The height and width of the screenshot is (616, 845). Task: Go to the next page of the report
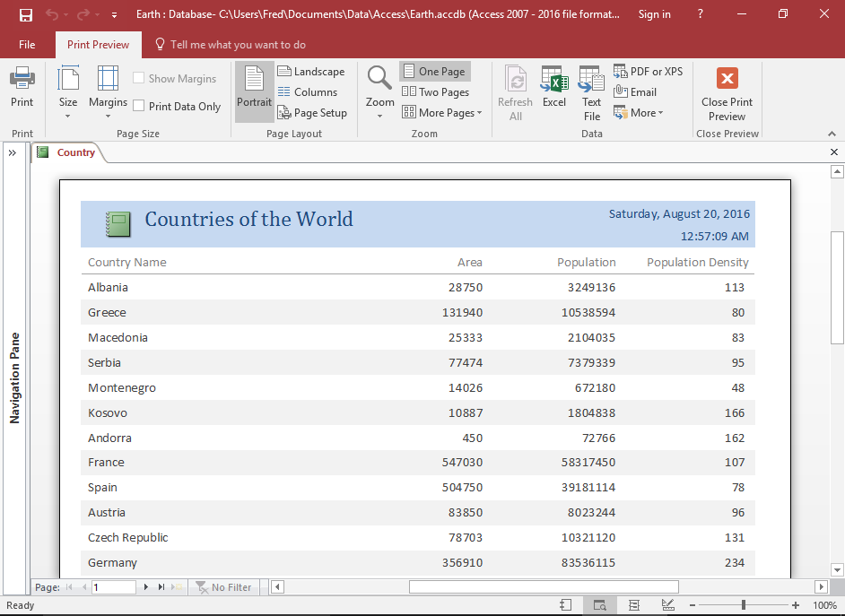[146, 587]
